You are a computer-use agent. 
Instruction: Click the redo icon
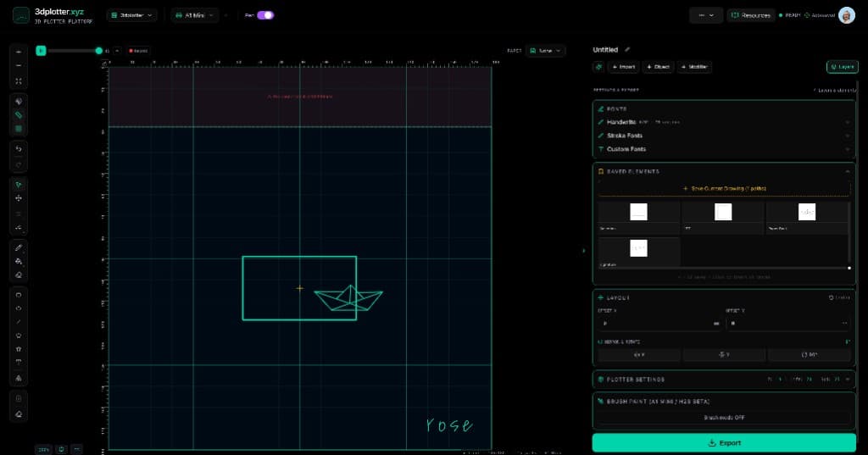pos(19,164)
